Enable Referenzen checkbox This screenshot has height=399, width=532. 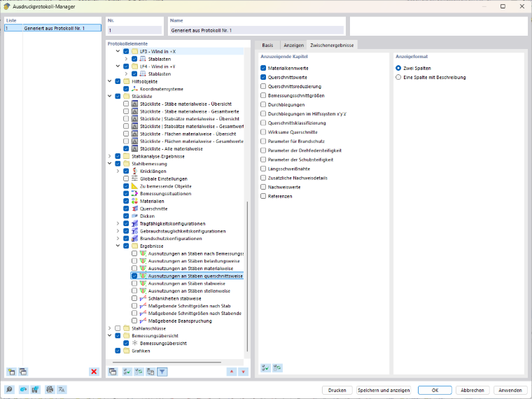(x=263, y=196)
